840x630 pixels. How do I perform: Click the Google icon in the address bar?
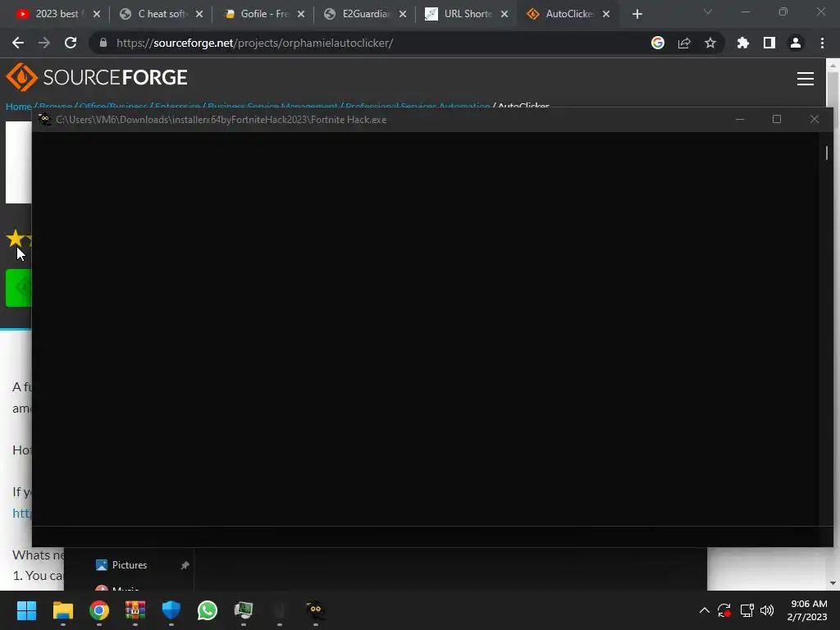[658, 43]
